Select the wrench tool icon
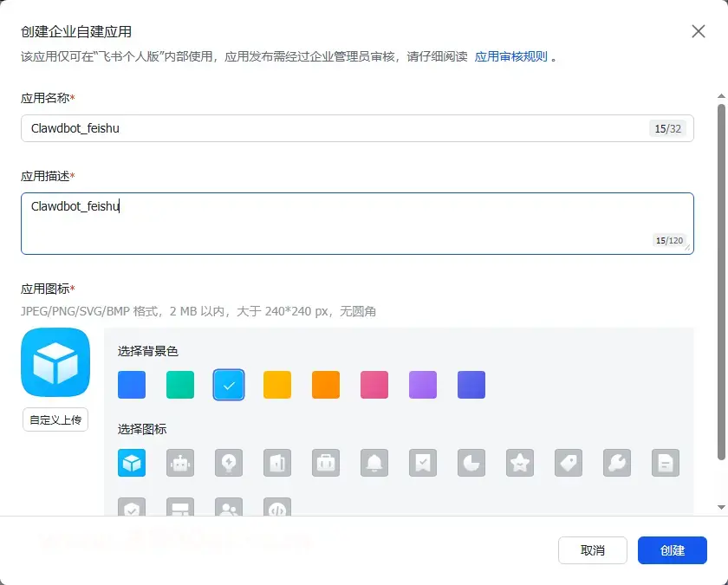728x585 pixels. pyautogui.click(x=617, y=463)
